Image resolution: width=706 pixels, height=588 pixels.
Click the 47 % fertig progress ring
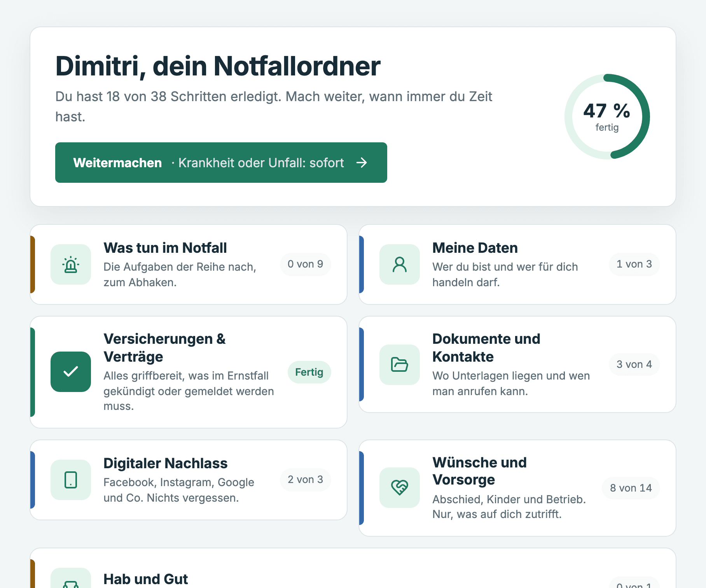(607, 116)
